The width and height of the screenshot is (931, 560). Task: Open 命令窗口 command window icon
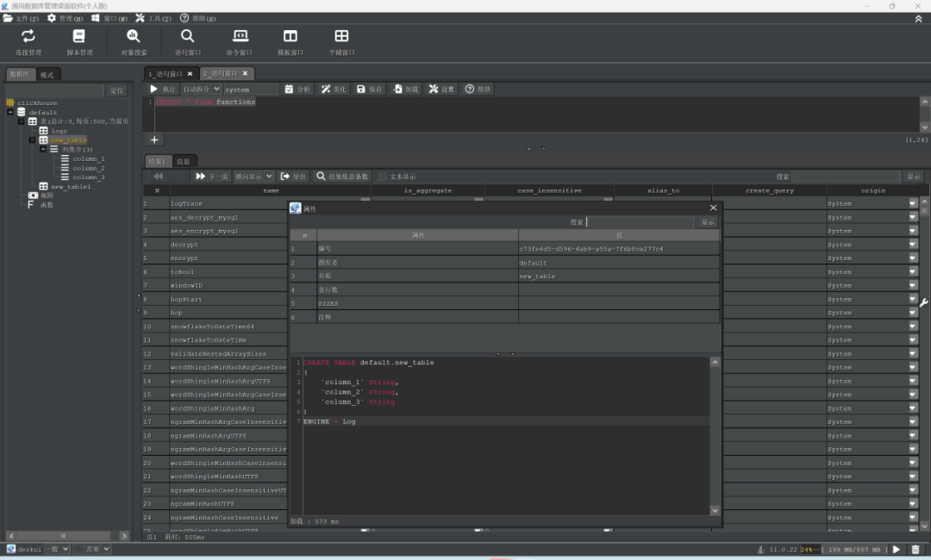pos(240,36)
